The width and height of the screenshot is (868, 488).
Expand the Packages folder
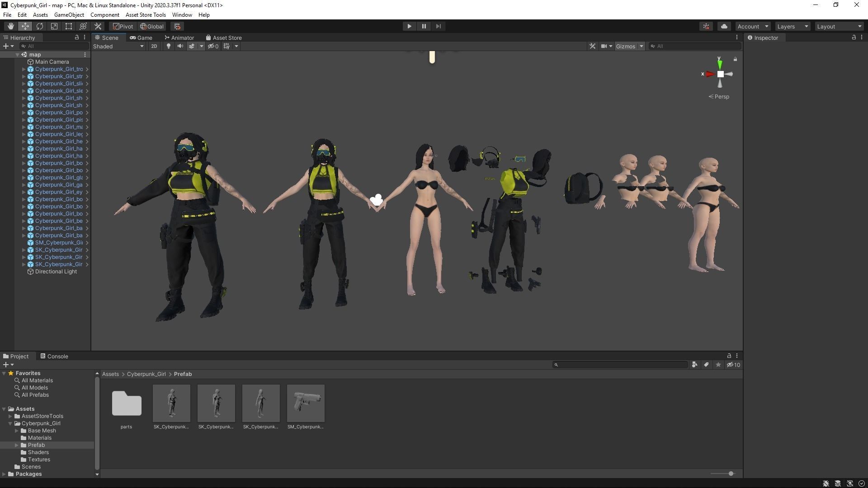[4, 474]
